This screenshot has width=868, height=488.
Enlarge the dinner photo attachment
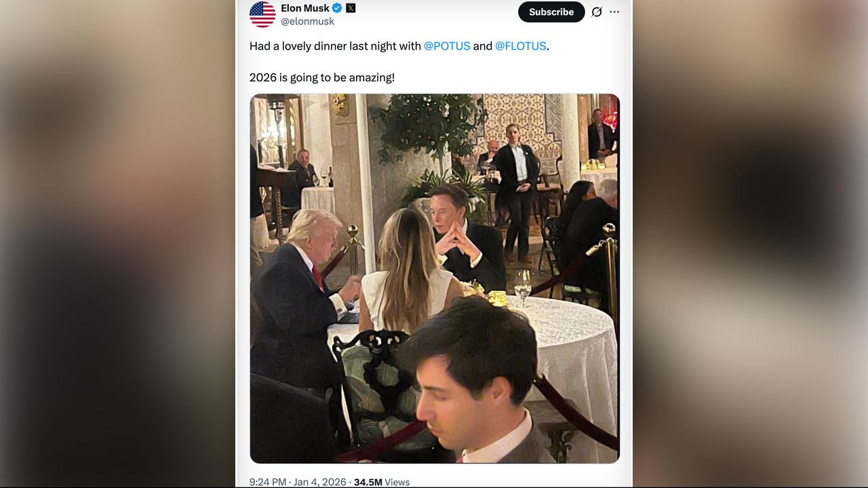434,278
